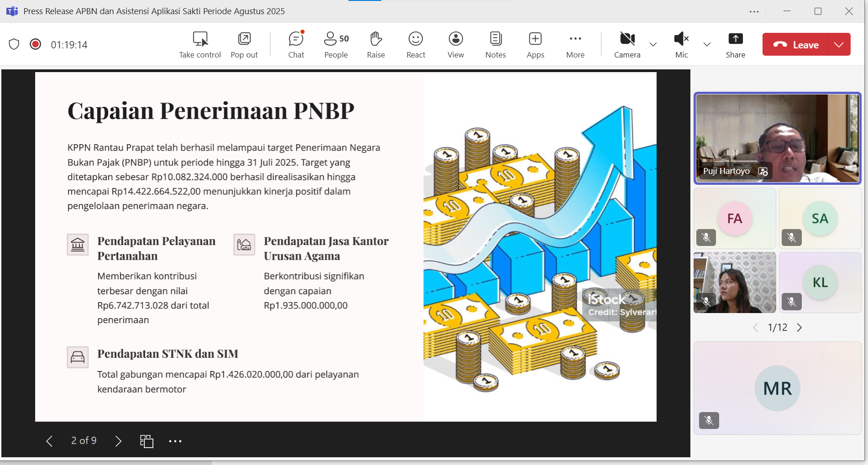Turn on the Camera
This screenshot has height=465, width=868.
[x=627, y=45]
